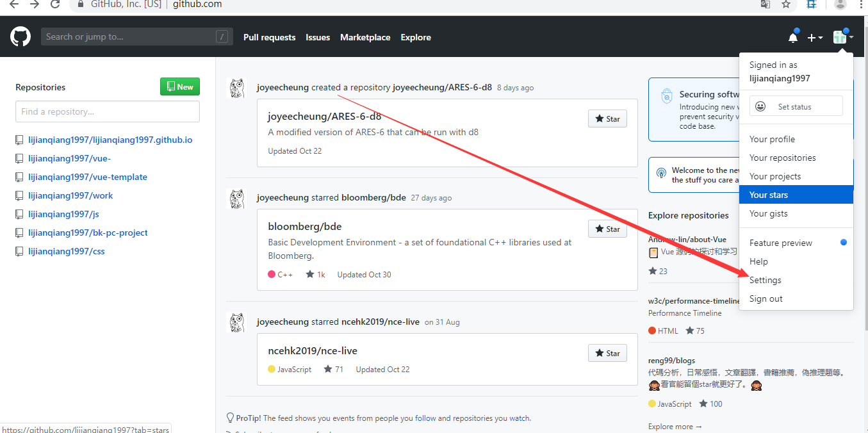The height and width of the screenshot is (433, 868).
Task: Click the browser bookmark star icon
Action: pyautogui.click(x=786, y=4)
